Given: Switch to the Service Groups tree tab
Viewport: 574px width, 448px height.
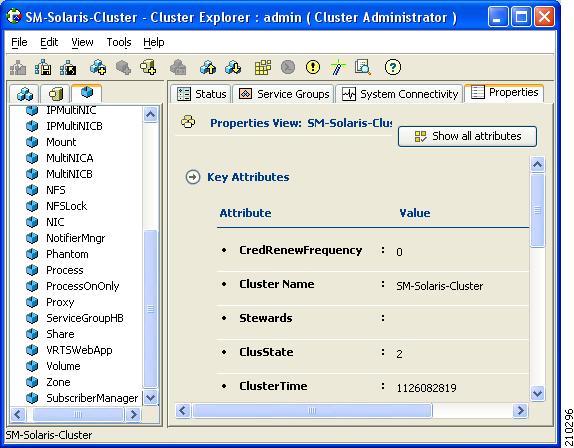Looking at the screenshot, I should coord(25,94).
